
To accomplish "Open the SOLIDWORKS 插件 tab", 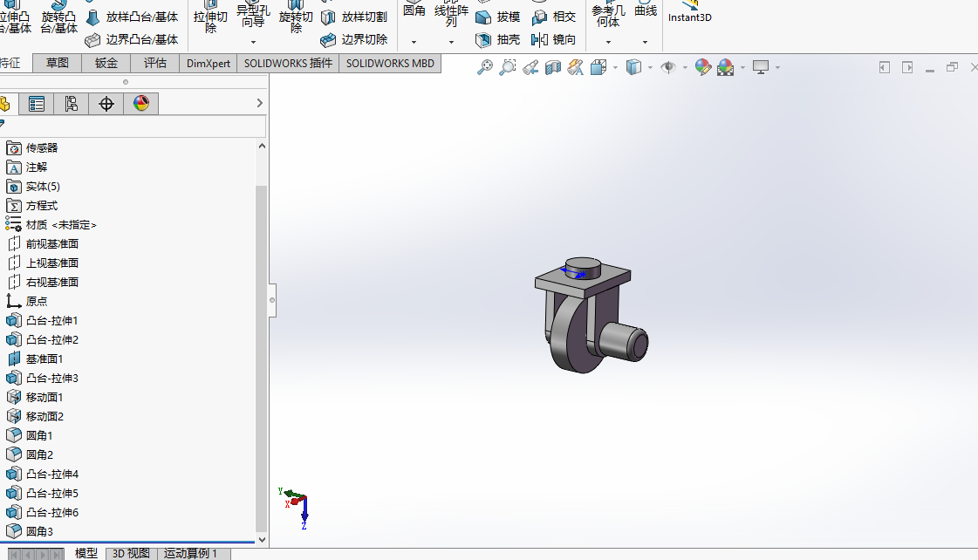I will [x=288, y=63].
